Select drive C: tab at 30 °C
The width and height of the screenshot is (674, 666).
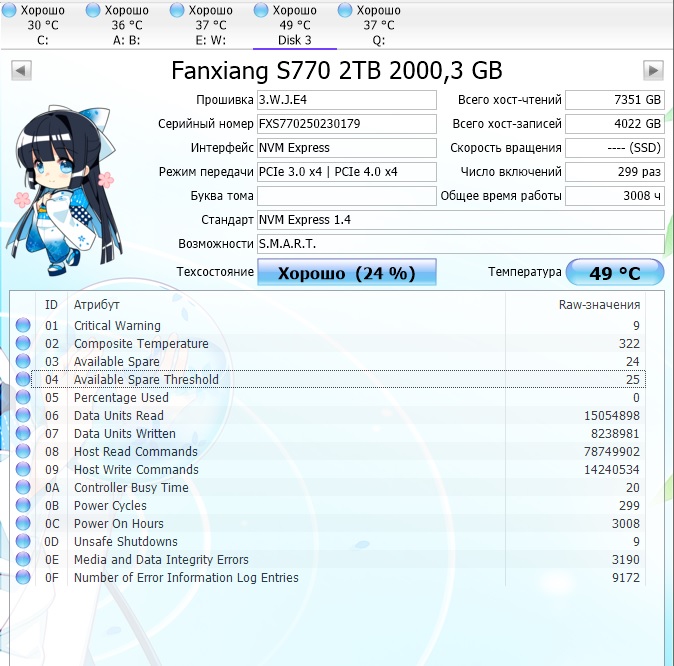[42, 25]
